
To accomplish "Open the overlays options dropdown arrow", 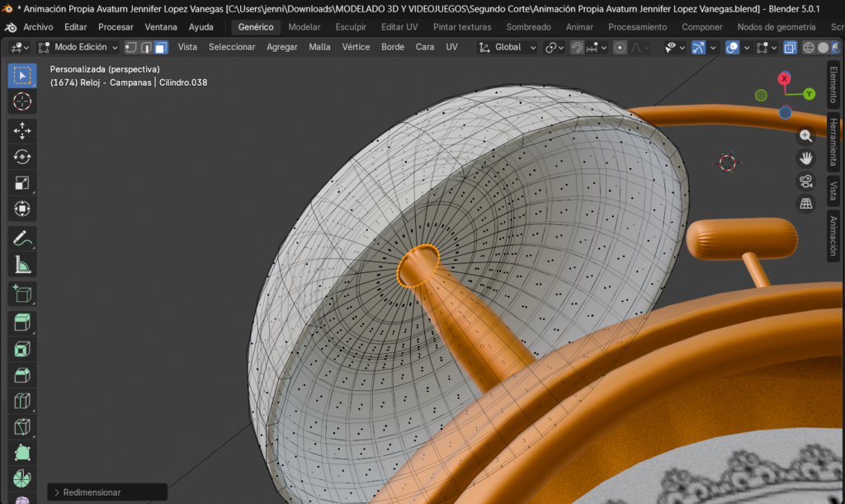I will click(x=746, y=47).
